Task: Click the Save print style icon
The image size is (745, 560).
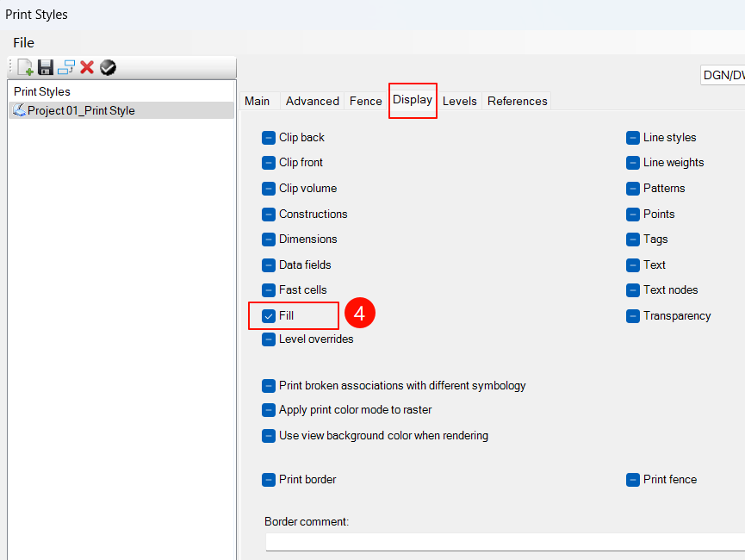Action: (x=46, y=67)
